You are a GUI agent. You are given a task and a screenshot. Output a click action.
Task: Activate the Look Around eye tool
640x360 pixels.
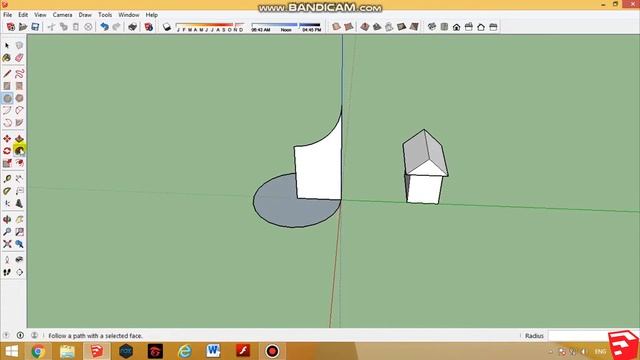click(x=19, y=260)
